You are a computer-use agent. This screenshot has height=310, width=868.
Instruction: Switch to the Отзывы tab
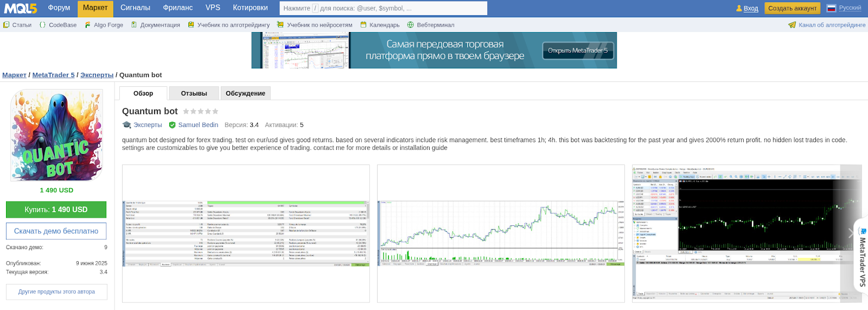tap(194, 93)
